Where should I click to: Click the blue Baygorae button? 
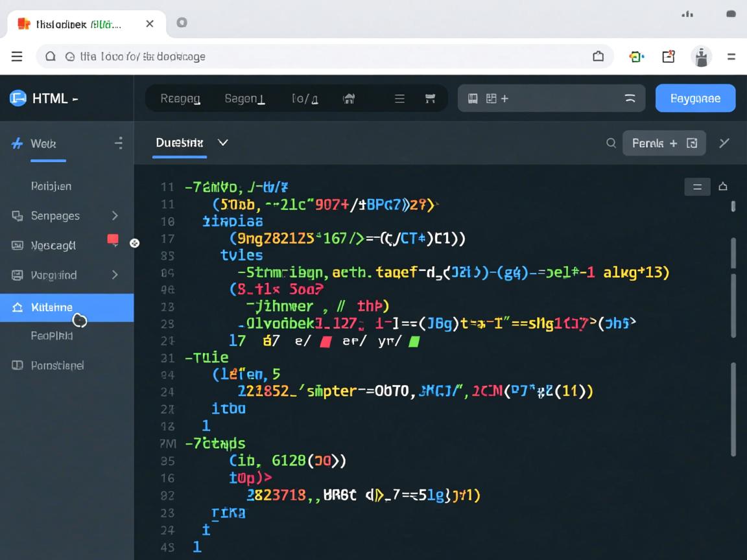click(x=695, y=99)
